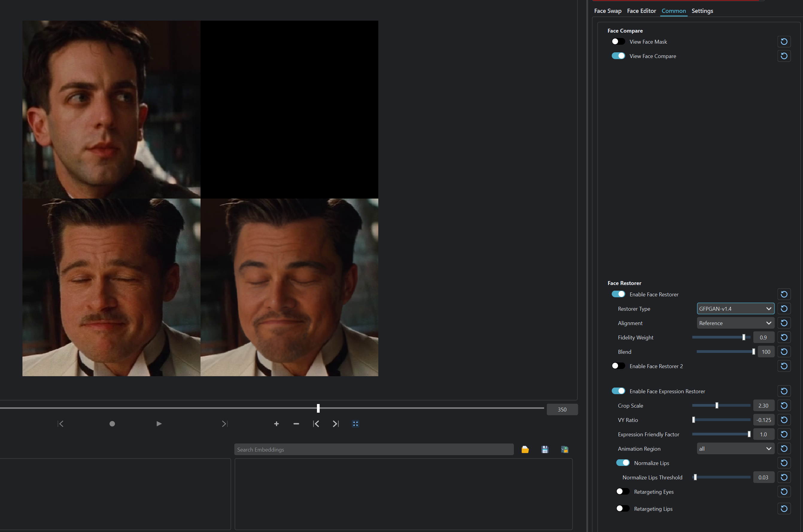Add marker with the plus icon
This screenshot has height=532, width=803.
pyautogui.click(x=276, y=424)
